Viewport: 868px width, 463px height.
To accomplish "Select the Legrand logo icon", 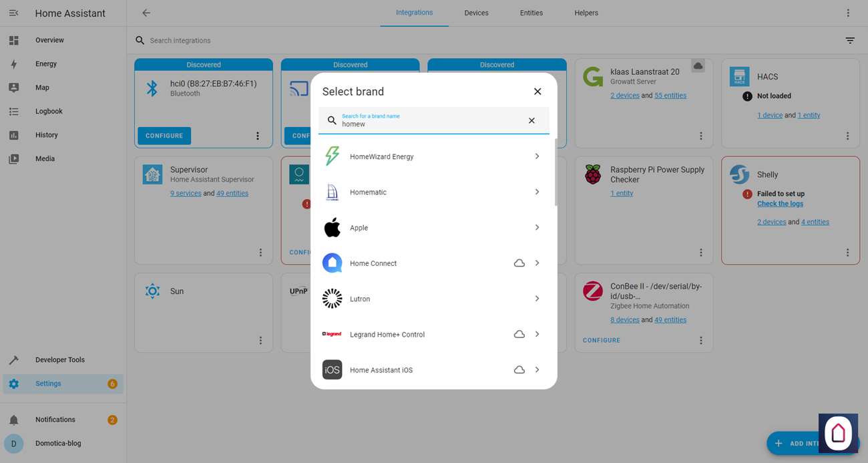I will 332,334.
